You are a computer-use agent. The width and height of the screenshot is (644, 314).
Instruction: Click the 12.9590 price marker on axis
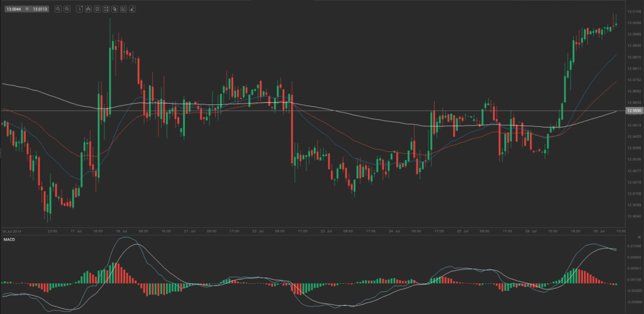click(x=633, y=111)
